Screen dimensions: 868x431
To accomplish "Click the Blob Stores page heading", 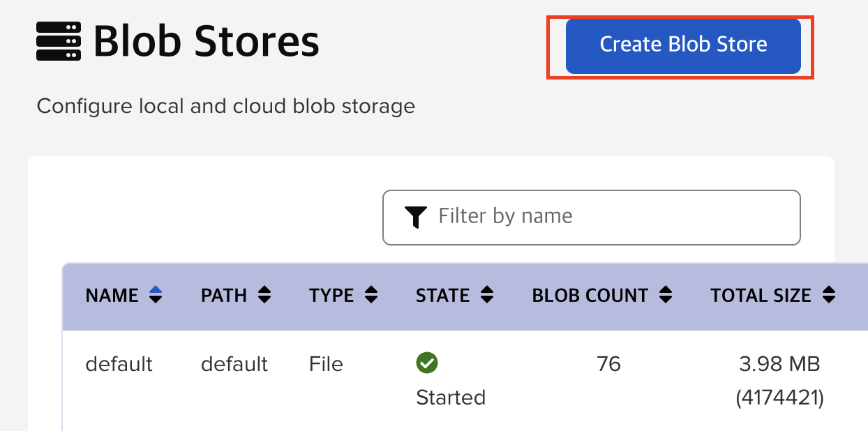I will [207, 42].
